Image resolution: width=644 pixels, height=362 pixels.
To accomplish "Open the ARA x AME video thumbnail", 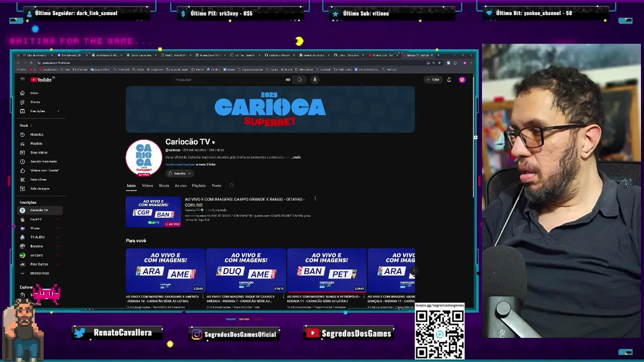I will pos(166,270).
